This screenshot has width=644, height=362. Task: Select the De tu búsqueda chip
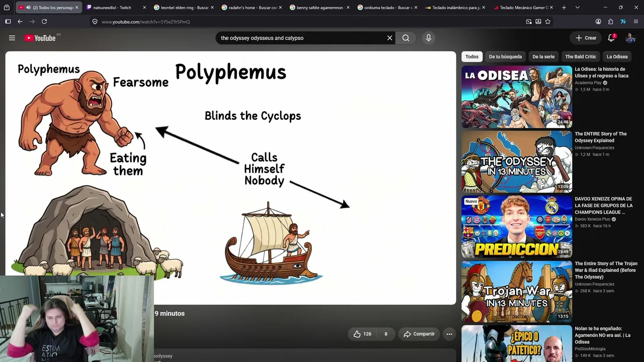[505, 57]
